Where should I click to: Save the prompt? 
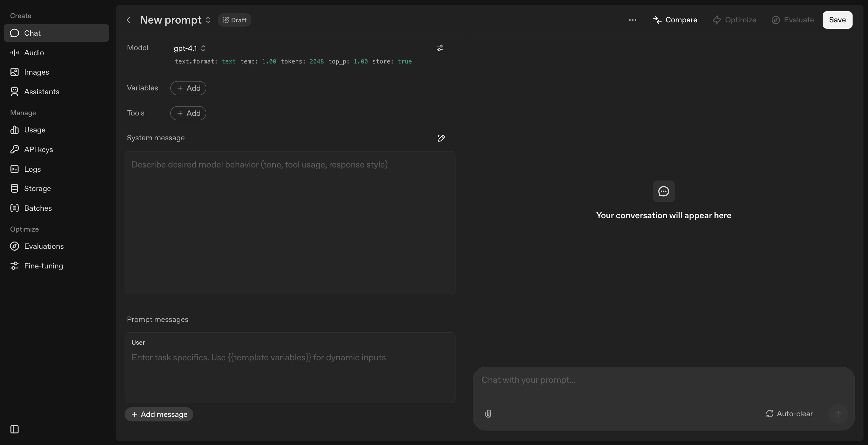(837, 20)
